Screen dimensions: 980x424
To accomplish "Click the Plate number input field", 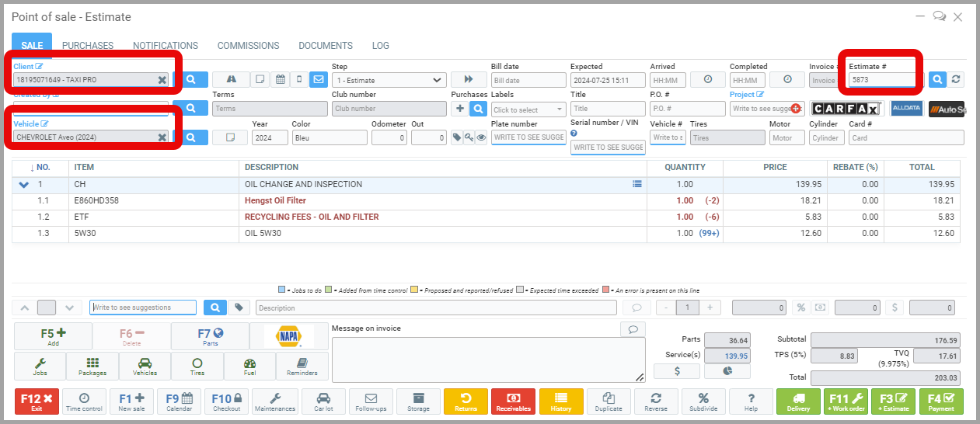I will coord(528,137).
